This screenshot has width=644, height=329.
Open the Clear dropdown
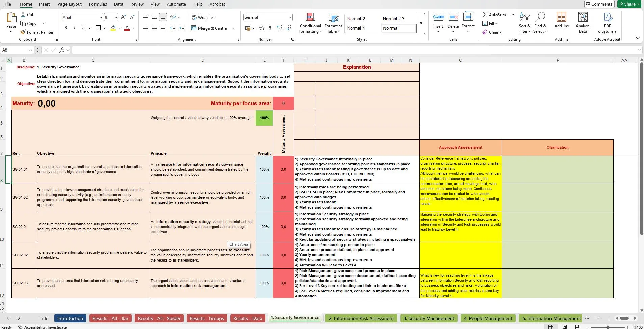(492, 32)
